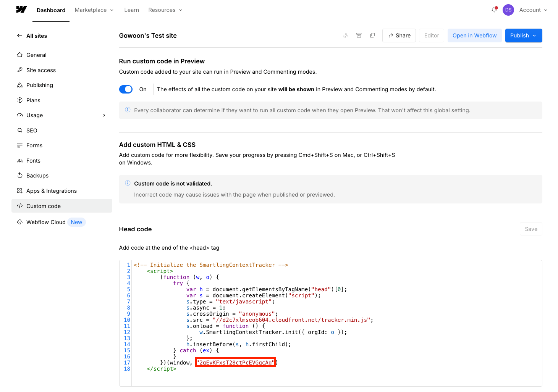The image size is (558, 392).
Task: Click the Webflow logo
Action: (21, 10)
